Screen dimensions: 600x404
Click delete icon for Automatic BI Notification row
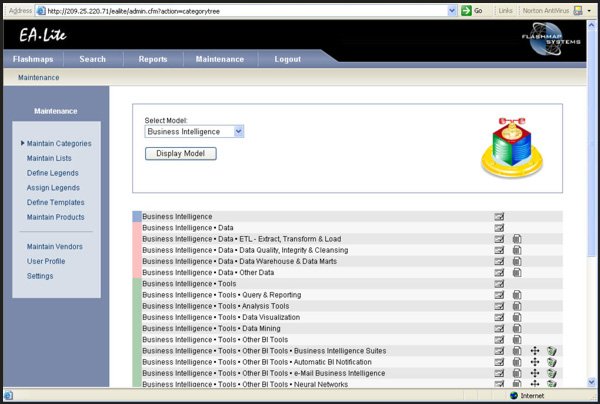[x=552, y=362]
